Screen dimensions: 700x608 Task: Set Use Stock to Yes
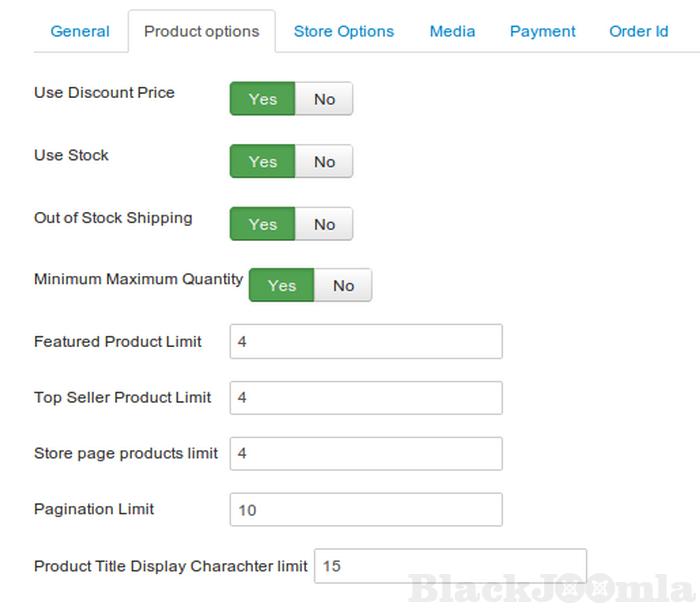tap(263, 162)
